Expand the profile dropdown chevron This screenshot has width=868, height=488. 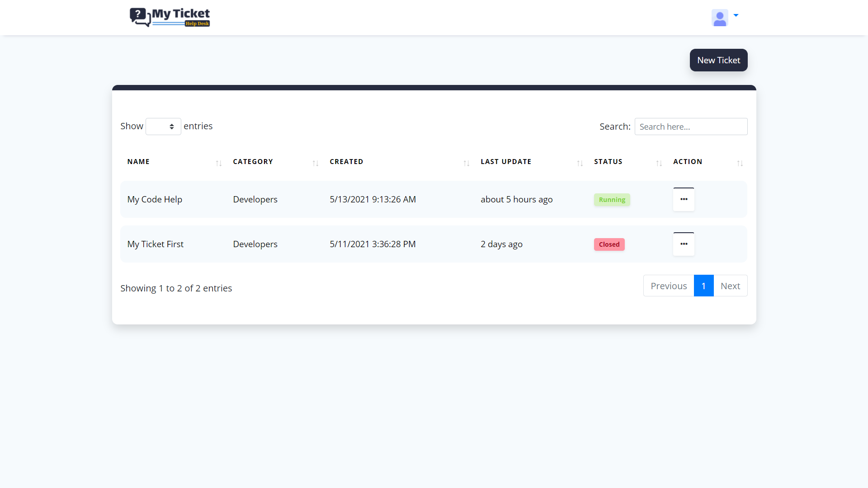pos(736,16)
